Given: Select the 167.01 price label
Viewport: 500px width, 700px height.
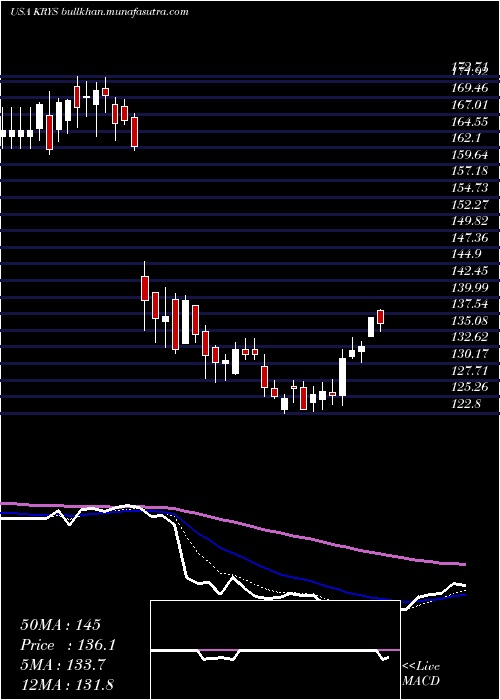Looking at the screenshot, I should pos(470,105).
